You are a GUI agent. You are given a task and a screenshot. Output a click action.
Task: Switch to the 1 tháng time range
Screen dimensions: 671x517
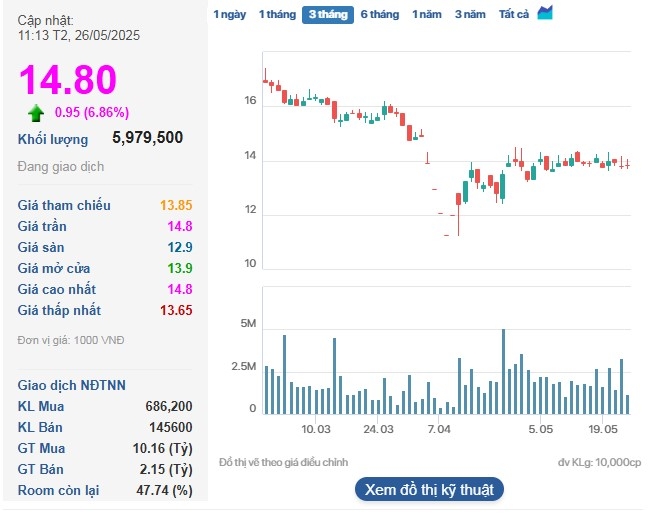[277, 15]
